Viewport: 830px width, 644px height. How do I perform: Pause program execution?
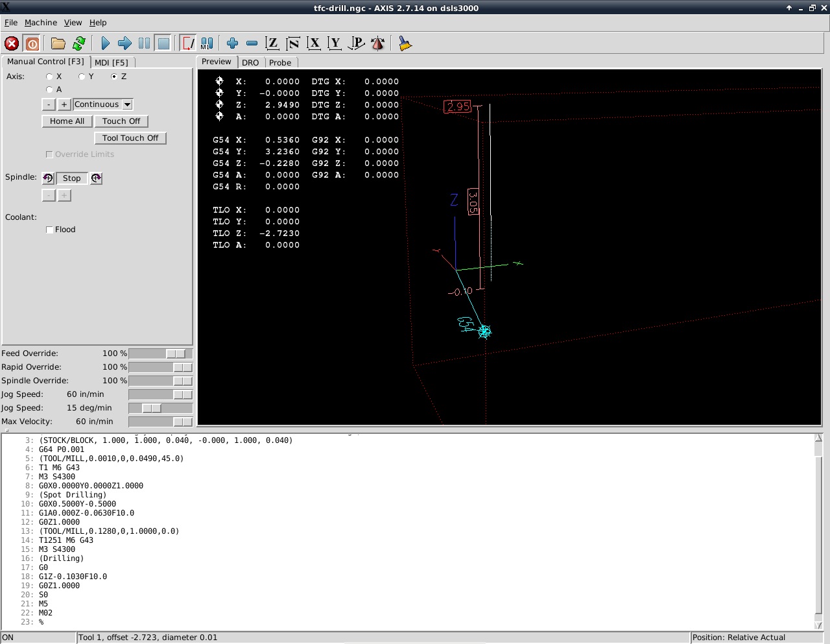click(x=144, y=43)
